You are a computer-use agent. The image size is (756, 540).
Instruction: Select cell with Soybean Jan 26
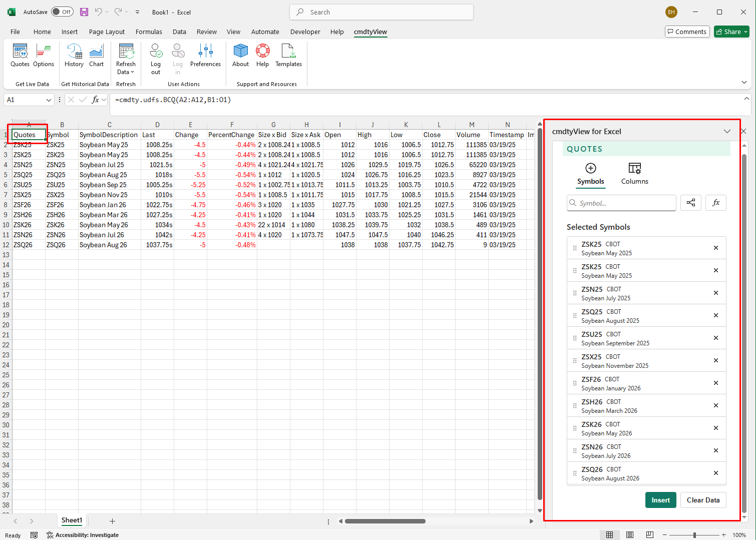109,205
